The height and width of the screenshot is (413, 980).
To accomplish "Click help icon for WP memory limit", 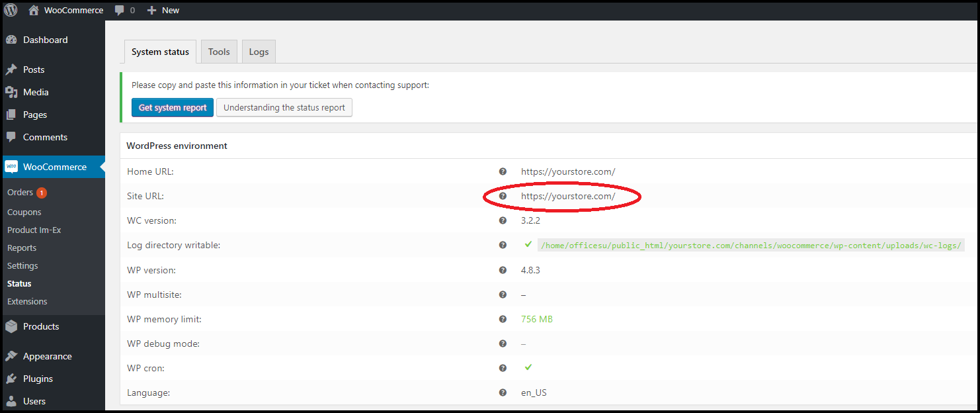I will pos(503,319).
